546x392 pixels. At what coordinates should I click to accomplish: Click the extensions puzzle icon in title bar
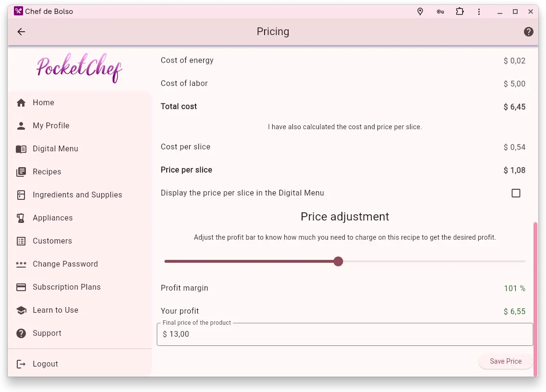pyautogui.click(x=460, y=12)
